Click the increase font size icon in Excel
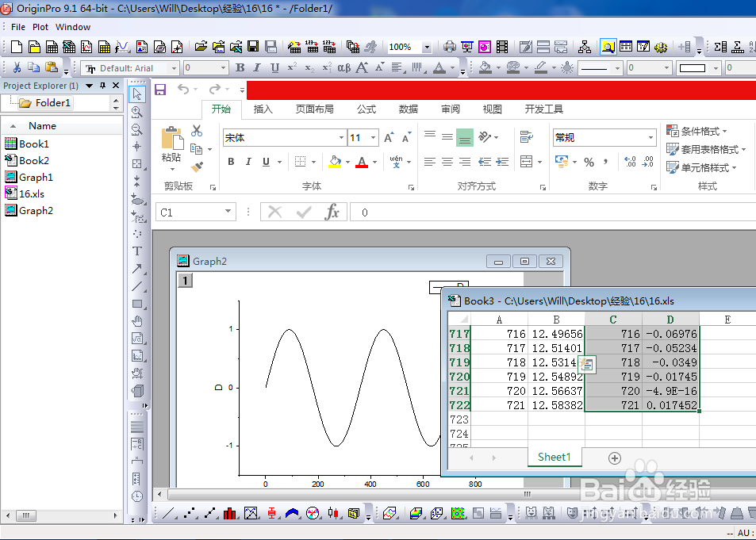 [x=389, y=137]
